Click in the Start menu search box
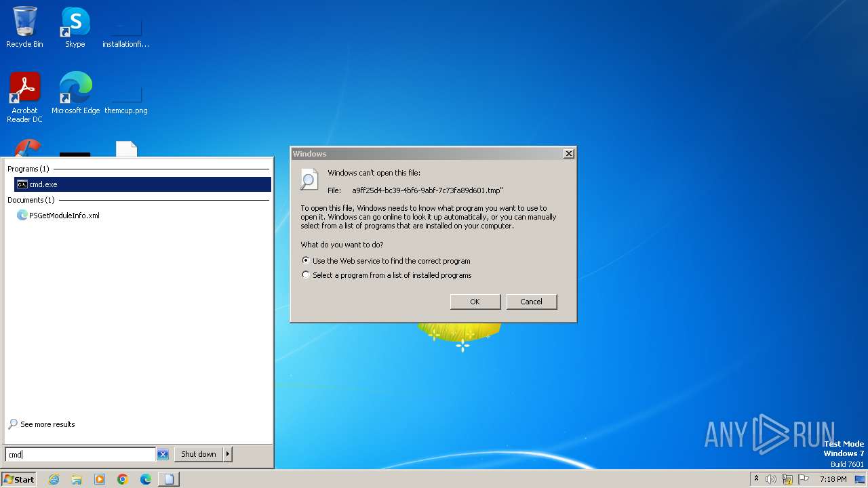This screenshot has width=868, height=488. click(x=81, y=455)
